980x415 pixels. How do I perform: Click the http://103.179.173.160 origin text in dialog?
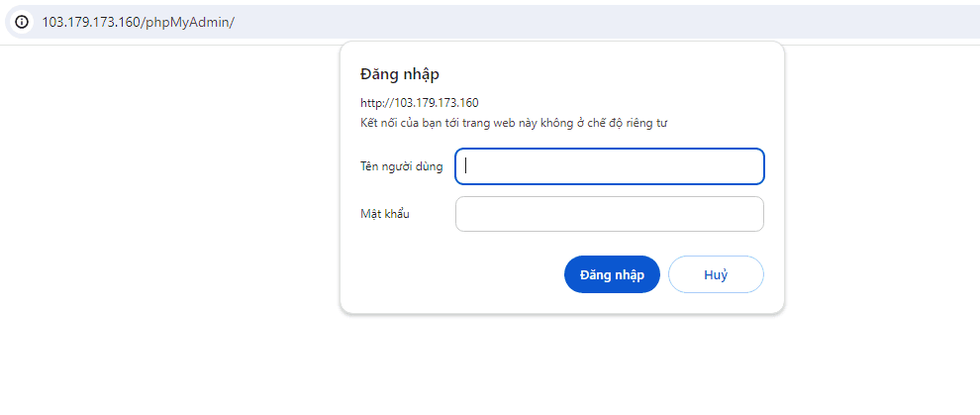point(420,102)
